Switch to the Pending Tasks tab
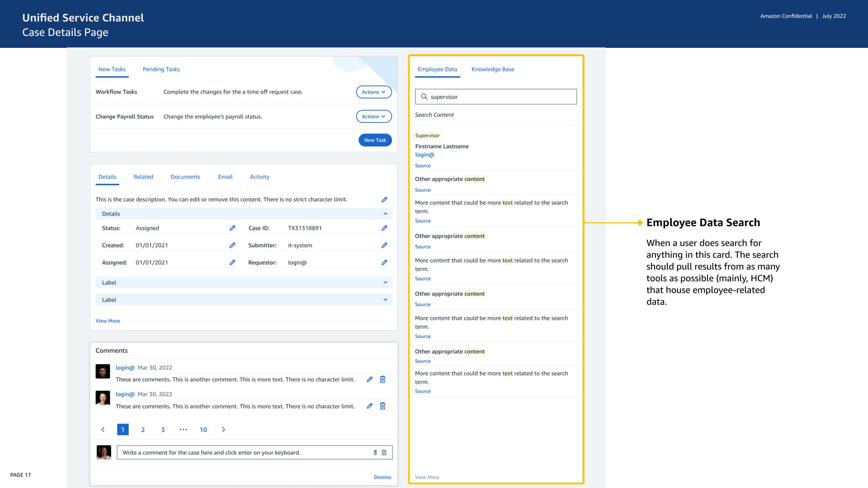868x488 pixels. [x=161, y=70]
